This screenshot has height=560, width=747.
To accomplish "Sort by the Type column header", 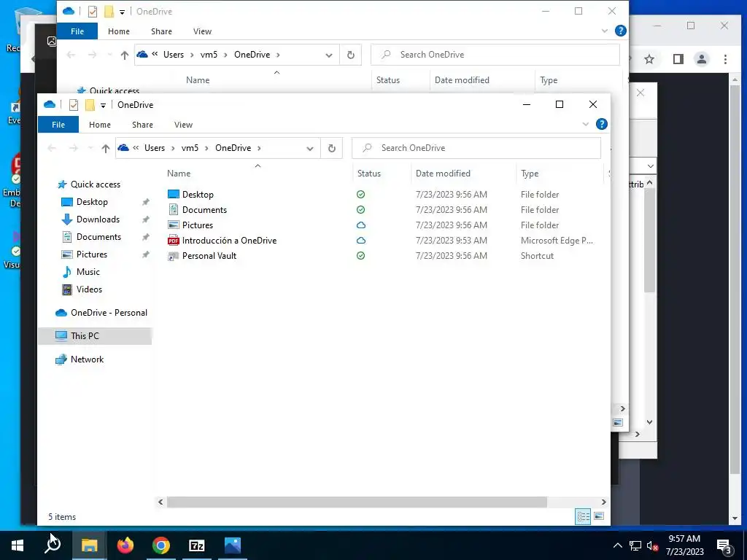I will click(x=530, y=174).
